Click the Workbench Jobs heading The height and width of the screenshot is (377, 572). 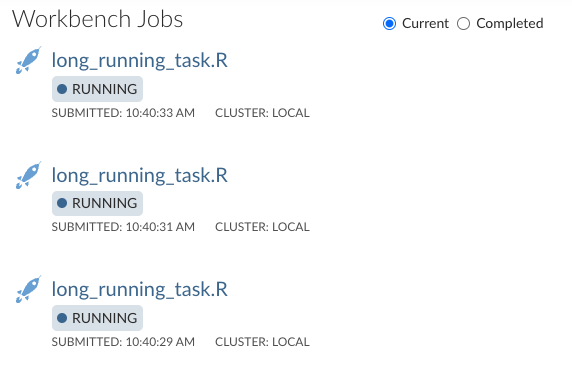coord(97,19)
